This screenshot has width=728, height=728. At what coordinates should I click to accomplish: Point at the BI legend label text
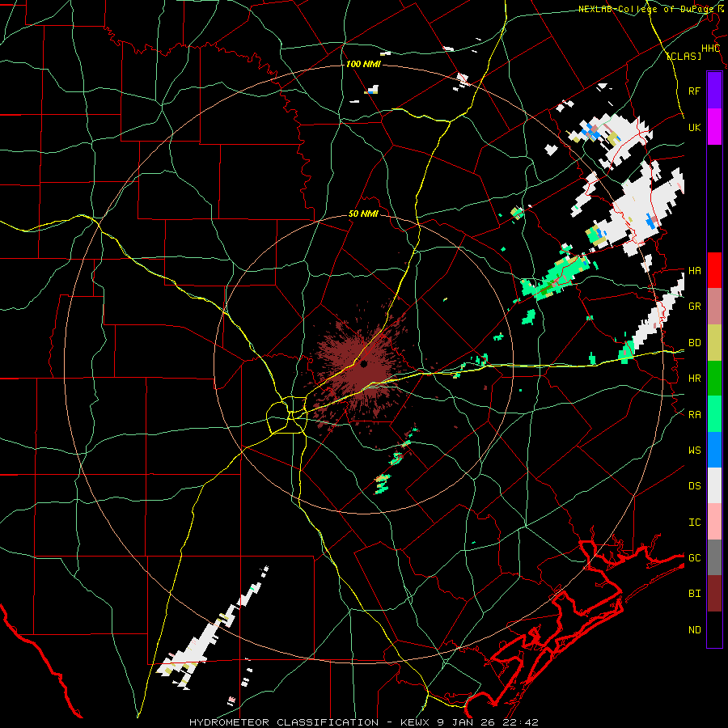[694, 594]
